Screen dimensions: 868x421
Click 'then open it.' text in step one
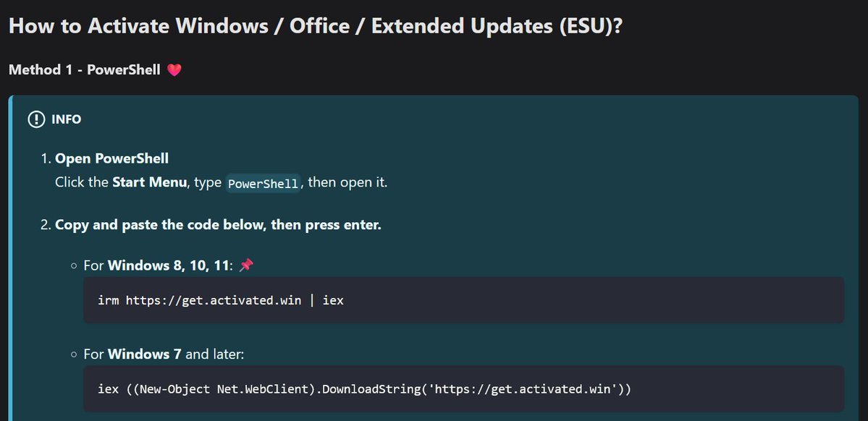coord(348,182)
